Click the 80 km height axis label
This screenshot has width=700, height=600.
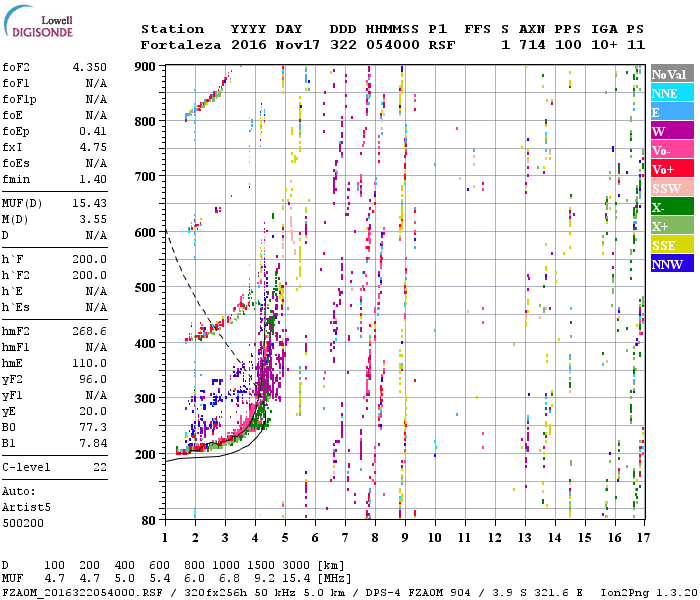point(149,521)
